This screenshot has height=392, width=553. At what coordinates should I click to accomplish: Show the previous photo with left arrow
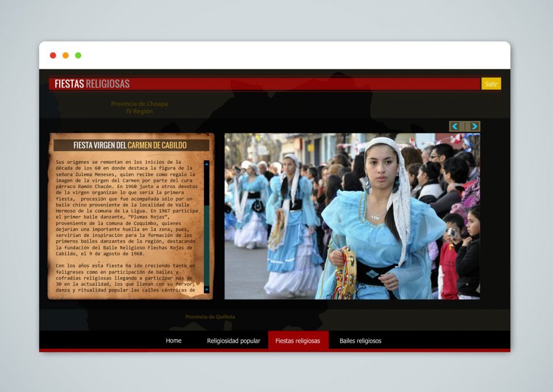(455, 126)
